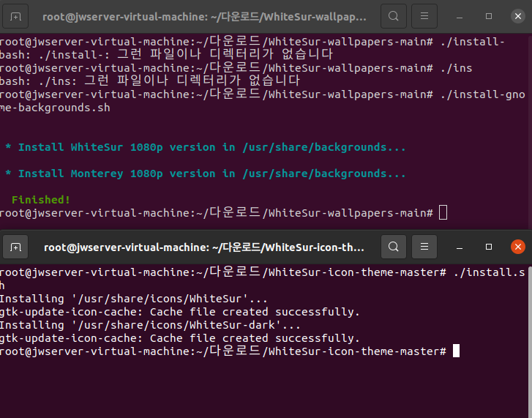Open new tab in wallpapers terminal window

(15, 16)
